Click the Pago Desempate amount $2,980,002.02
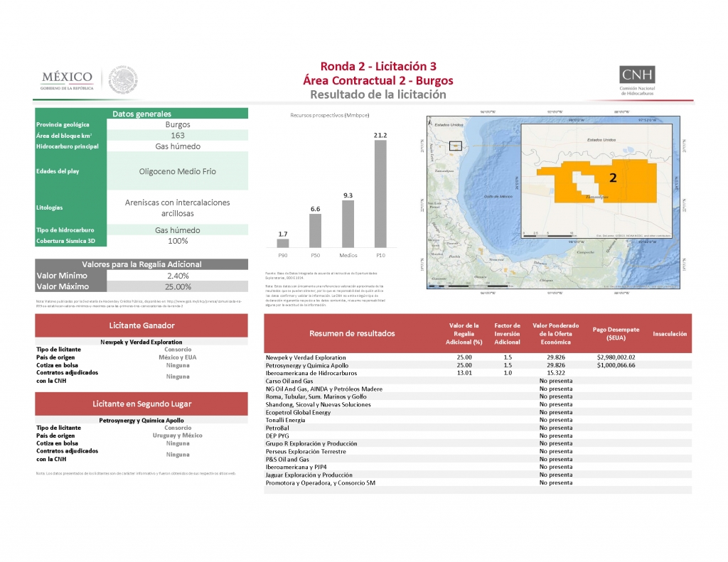The width and height of the screenshot is (728, 562). point(616,357)
